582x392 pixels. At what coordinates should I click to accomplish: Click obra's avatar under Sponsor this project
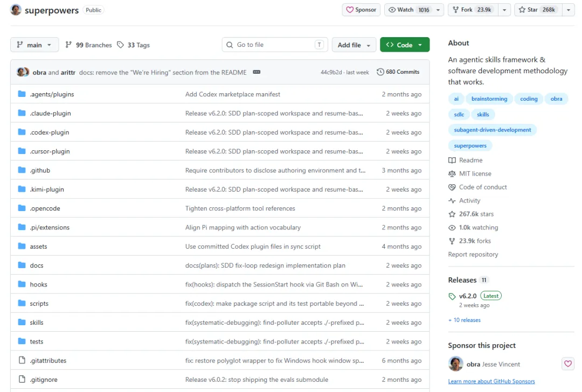(x=455, y=364)
